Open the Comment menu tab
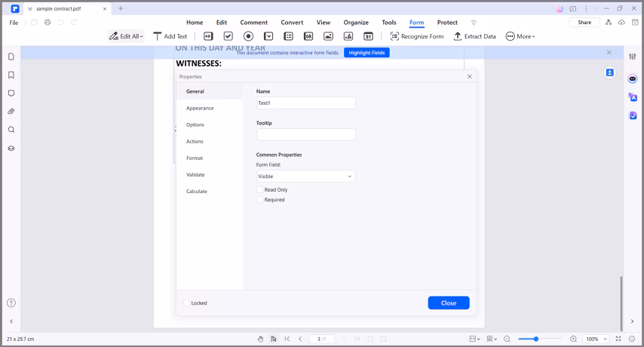 [x=254, y=23]
